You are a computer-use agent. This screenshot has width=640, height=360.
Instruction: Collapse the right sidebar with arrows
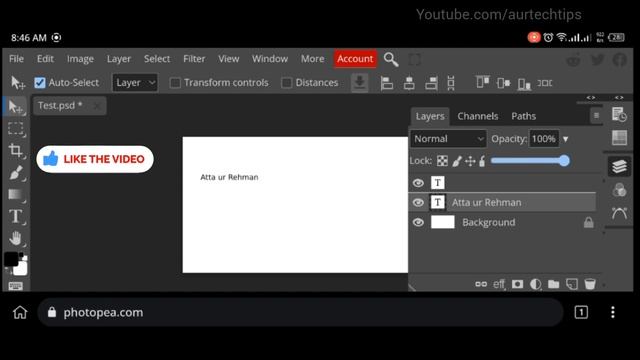[x=619, y=98]
